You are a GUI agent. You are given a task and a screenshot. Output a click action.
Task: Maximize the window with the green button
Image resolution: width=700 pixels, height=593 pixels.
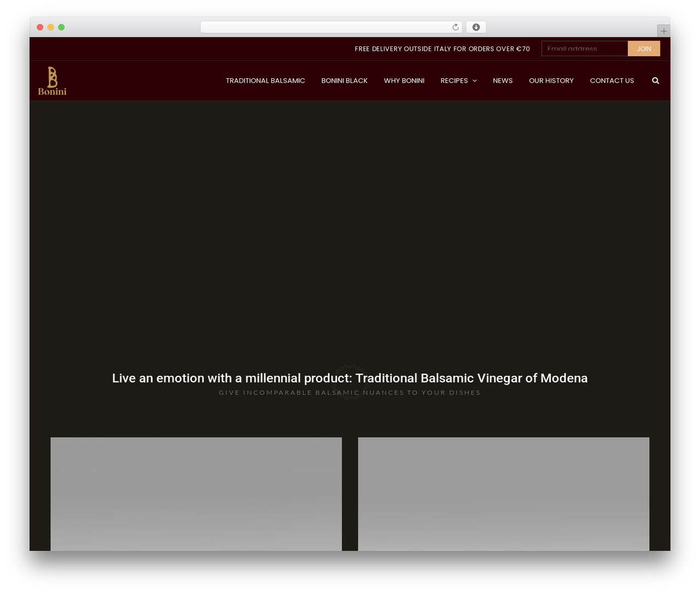[x=61, y=27]
